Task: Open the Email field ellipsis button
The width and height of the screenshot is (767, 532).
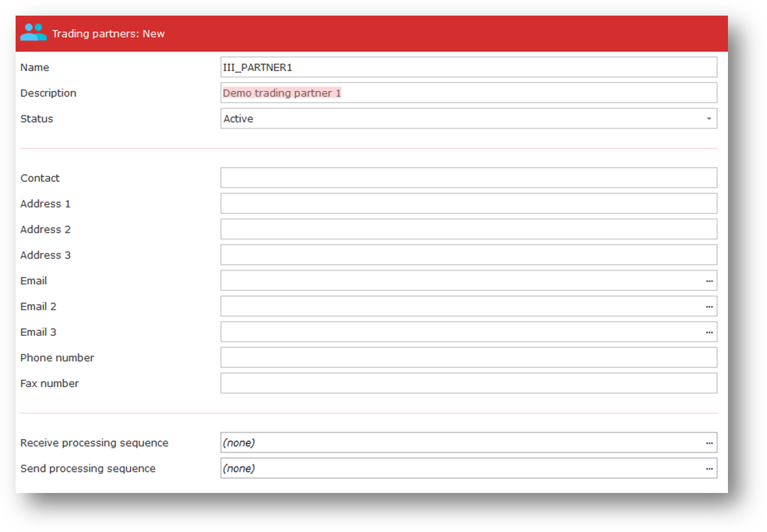Action: tap(709, 281)
